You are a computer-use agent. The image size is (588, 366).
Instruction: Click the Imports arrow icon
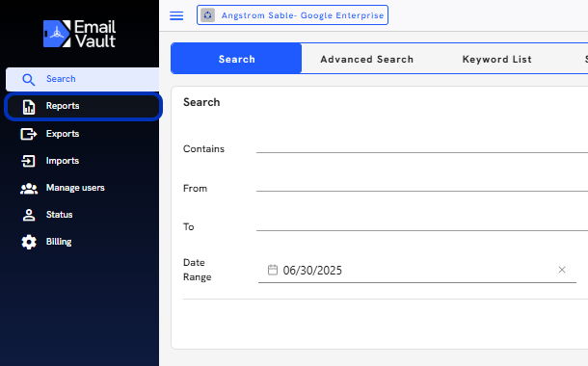(29, 161)
